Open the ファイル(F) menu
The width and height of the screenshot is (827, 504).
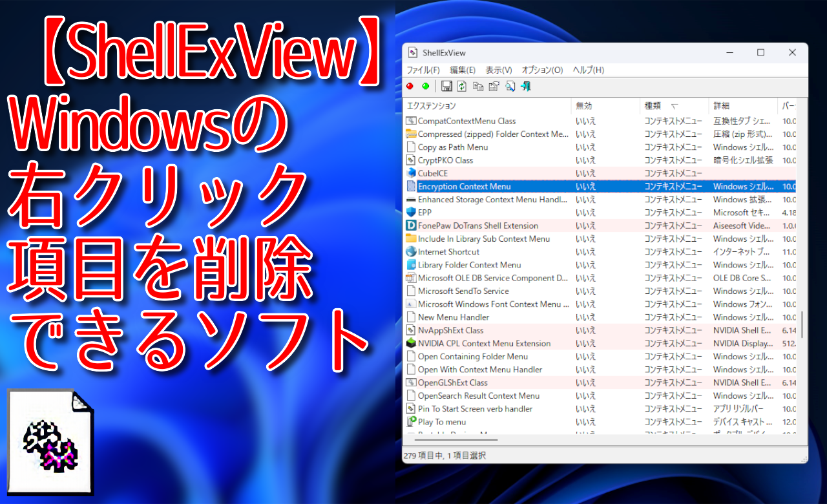423,70
